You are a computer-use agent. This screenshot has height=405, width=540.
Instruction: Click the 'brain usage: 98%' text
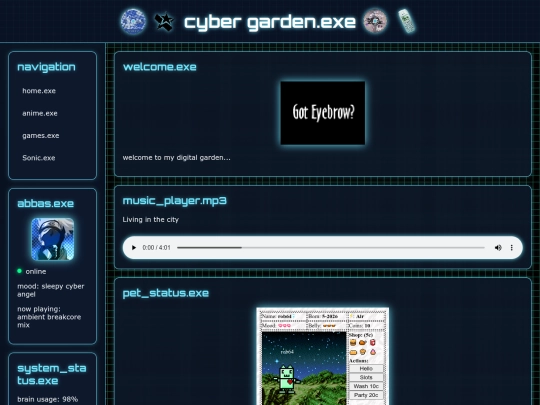click(48, 399)
